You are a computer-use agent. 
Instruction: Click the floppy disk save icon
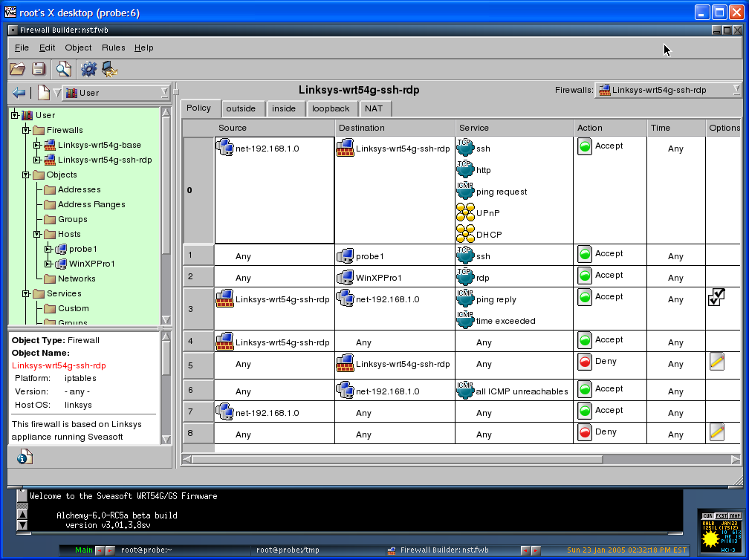(39, 69)
